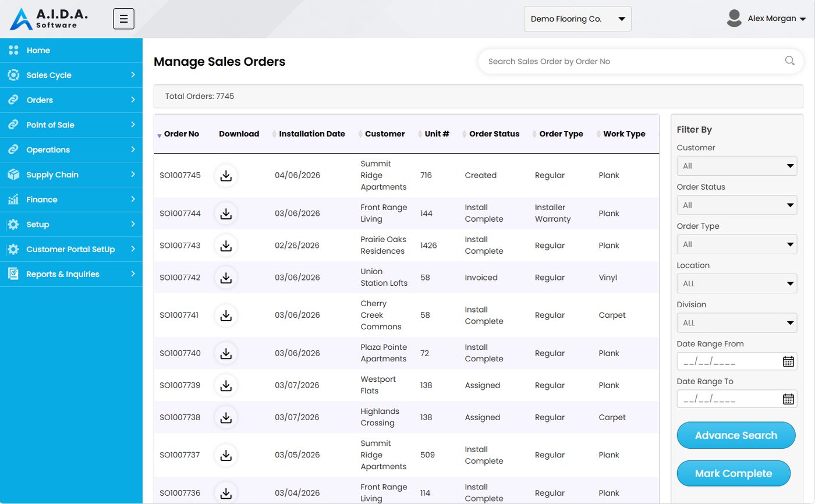This screenshot has height=504, width=815.
Task: Open the Order Status filter dropdown
Action: point(737,205)
